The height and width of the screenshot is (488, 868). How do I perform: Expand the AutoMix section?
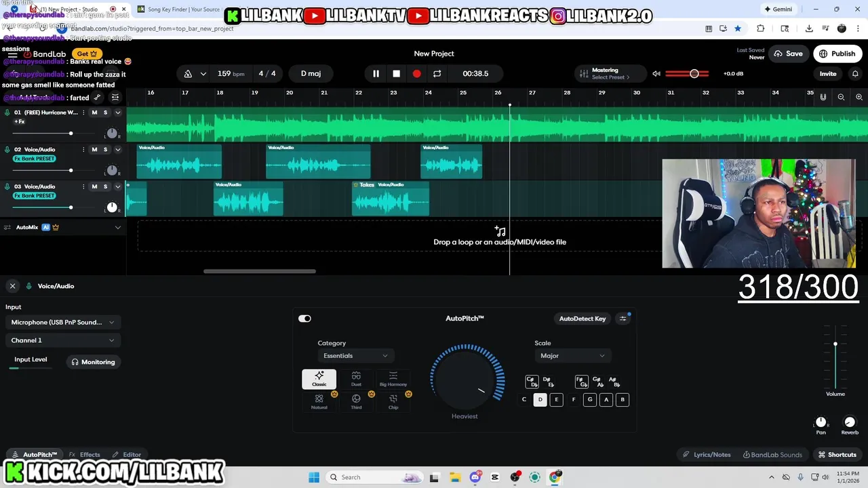[x=117, y=228]
